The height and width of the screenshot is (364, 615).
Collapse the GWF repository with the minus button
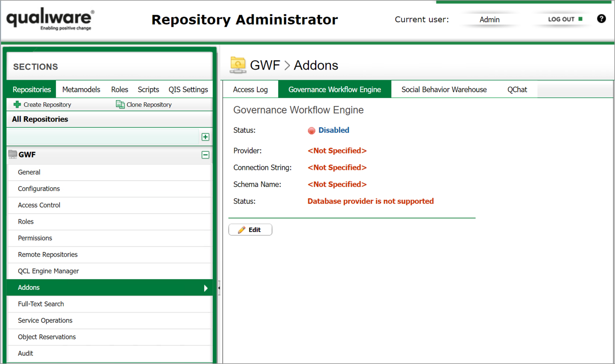pos(205,155)
